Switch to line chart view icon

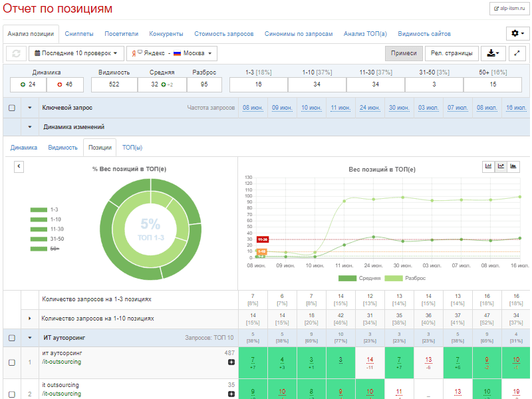pyautogui.click(x=501, y=166)
